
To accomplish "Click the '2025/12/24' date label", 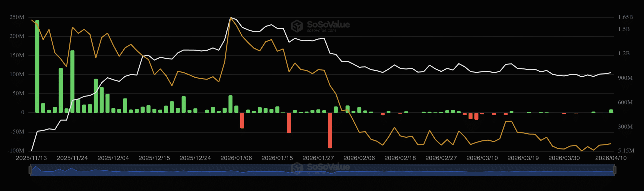I will tap(195, 158).
